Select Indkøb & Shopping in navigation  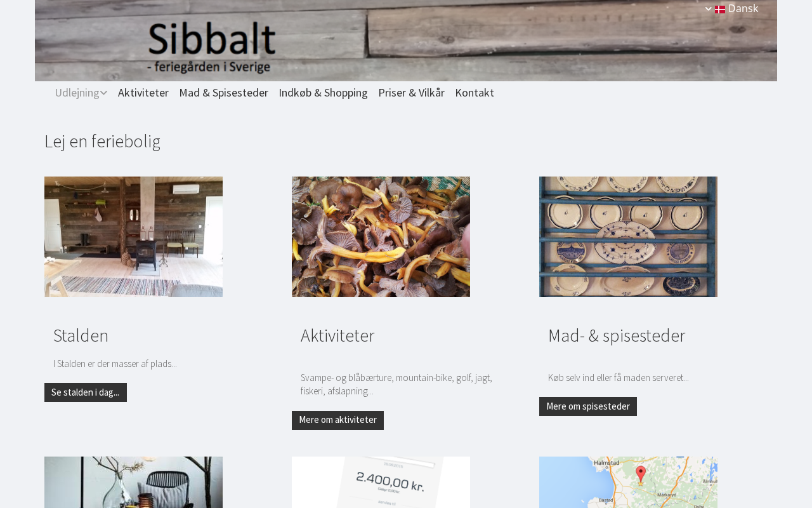(x=324, y=93)
